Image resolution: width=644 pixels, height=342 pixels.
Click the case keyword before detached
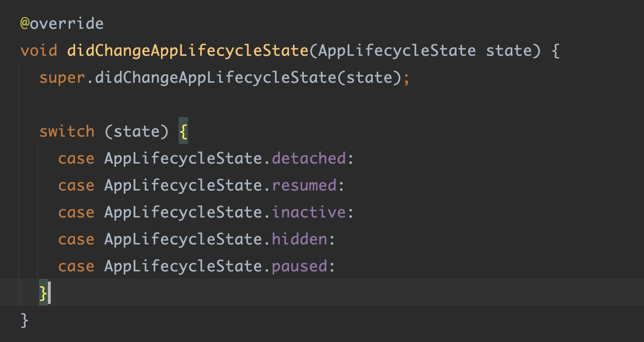pyautogui.click(x=76, y=158)
